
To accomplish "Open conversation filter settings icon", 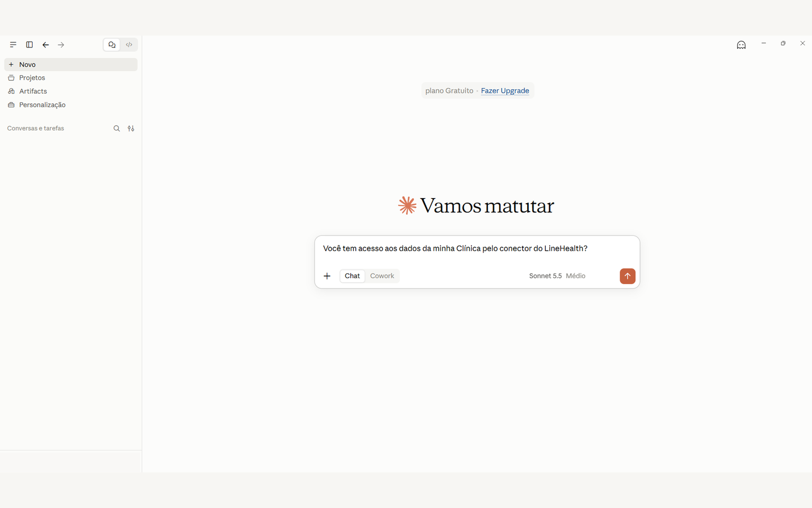I will pos(131,129).
